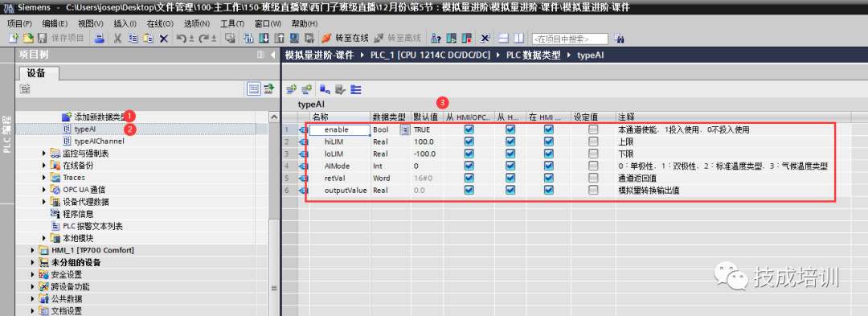The height and width of the screenshot is (316, 868).
Task: Toggle 设定值 checkbox for hiLIM row
Action: (x=593, y=142)
